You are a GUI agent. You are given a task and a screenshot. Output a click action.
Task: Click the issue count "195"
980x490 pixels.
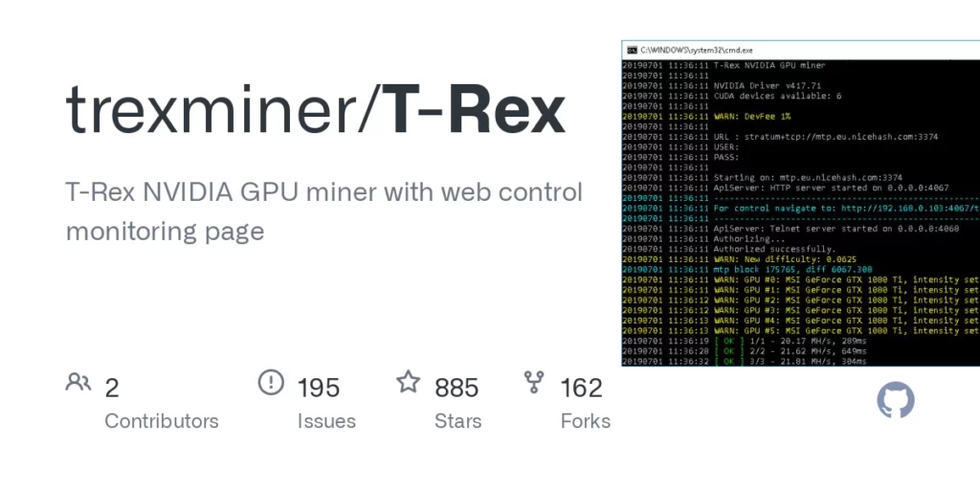tap(318, 389)
